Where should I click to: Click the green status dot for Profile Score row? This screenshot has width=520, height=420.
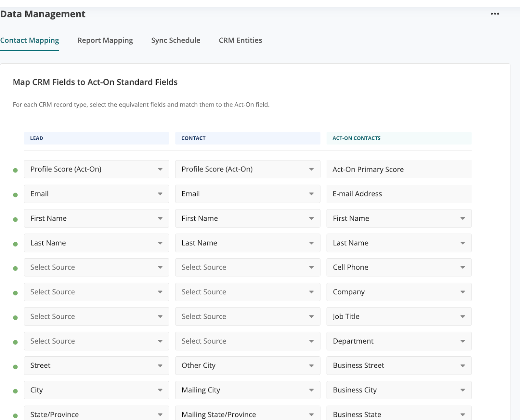pos(15,170)
